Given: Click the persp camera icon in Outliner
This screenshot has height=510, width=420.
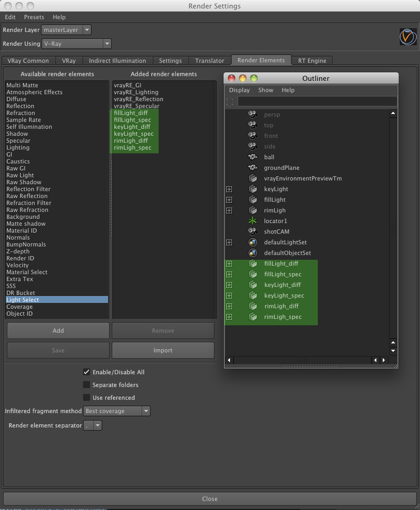Looking at the screenshot, I should click(253, 114).
